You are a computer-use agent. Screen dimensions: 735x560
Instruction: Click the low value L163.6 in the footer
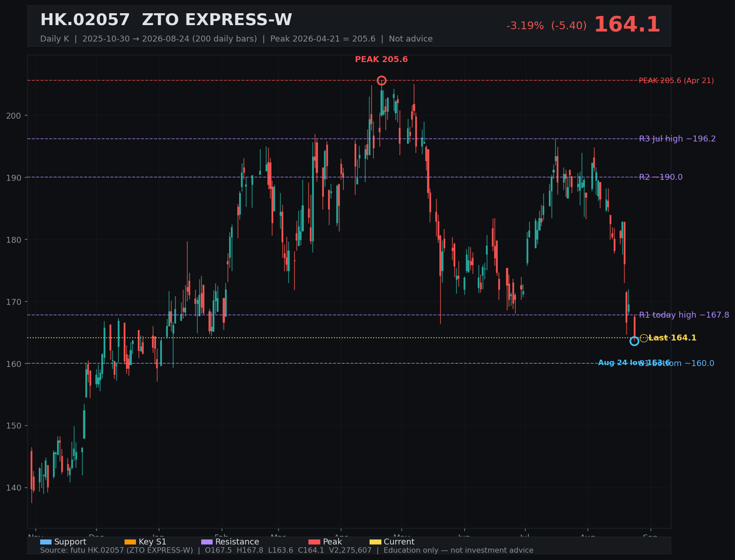[281, 550]
